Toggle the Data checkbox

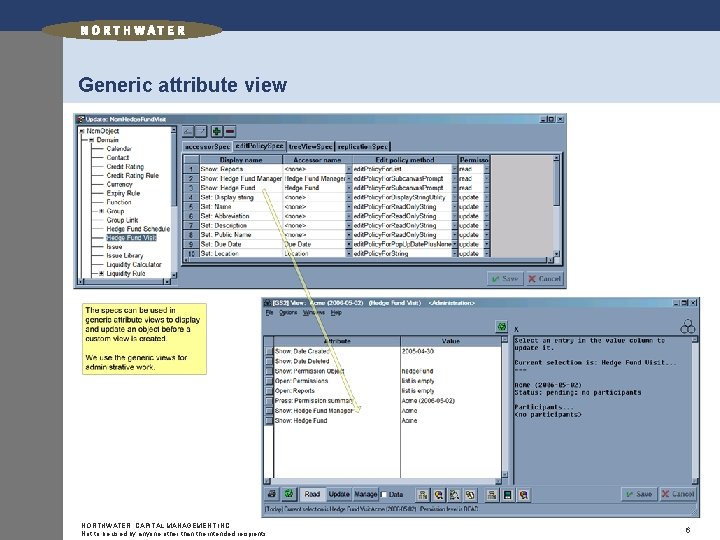[384, 495]
